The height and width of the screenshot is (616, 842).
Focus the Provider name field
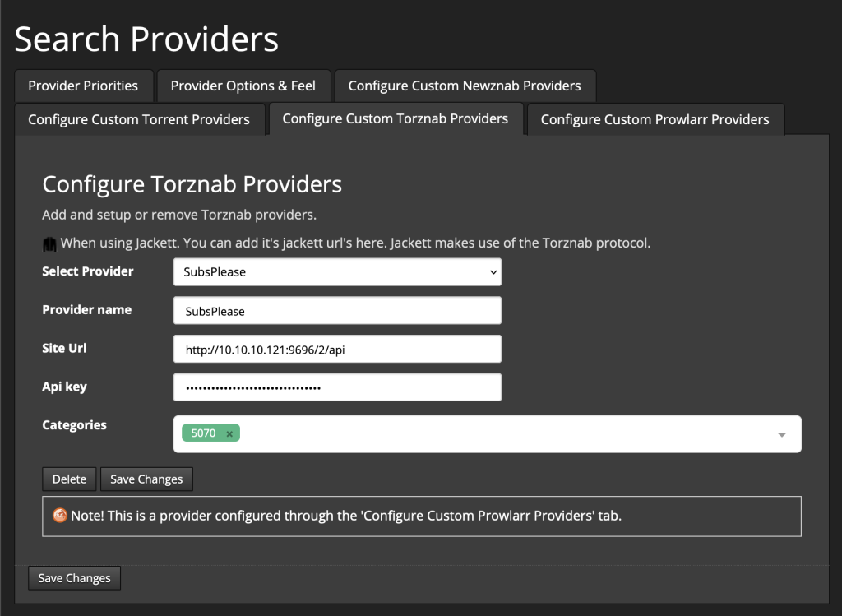coord(337,310)
